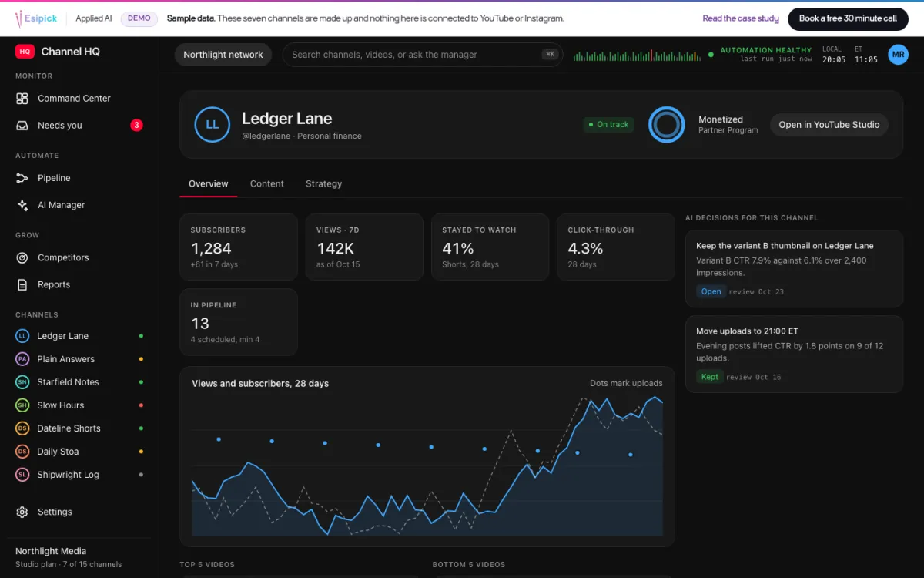Click the red HQ badge icon
Screen dimensions: 924x578
[25, 52]
